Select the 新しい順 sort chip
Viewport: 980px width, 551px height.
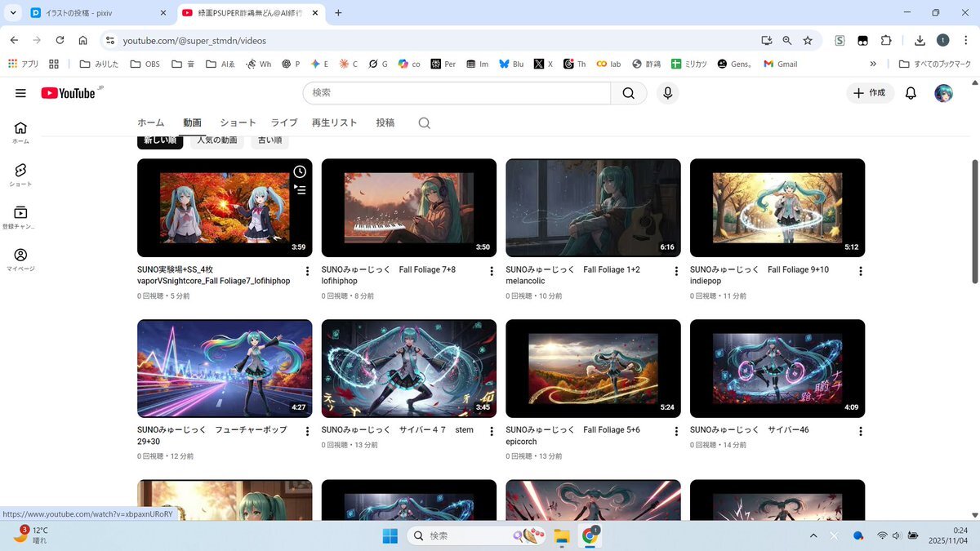(160, 140)
